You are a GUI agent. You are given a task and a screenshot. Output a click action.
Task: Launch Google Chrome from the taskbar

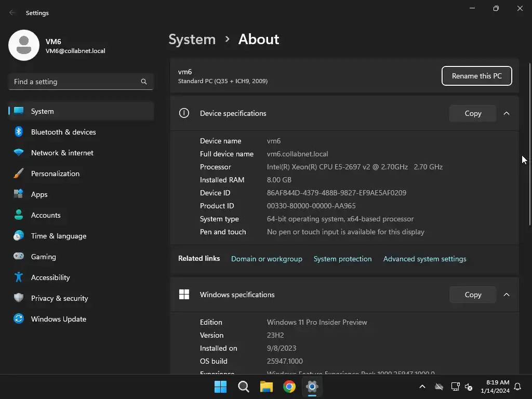[x=289, y=387]
